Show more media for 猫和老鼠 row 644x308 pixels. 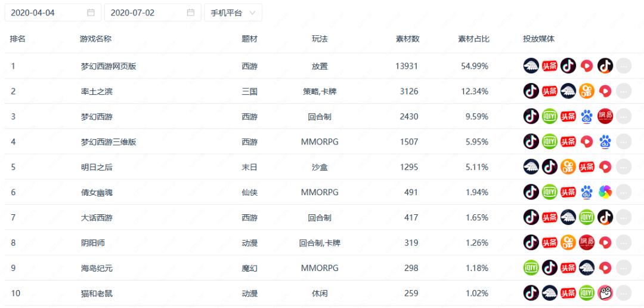point(623,293)
